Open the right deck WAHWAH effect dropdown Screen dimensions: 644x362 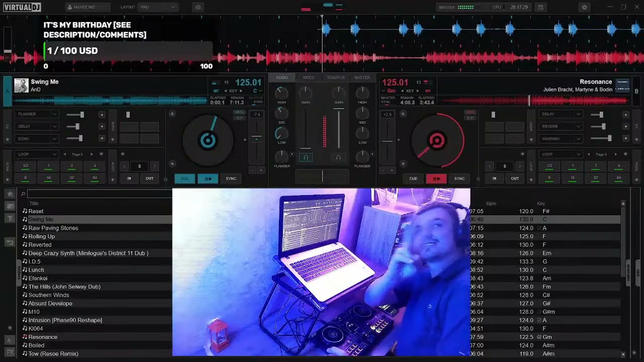[560, 138]
